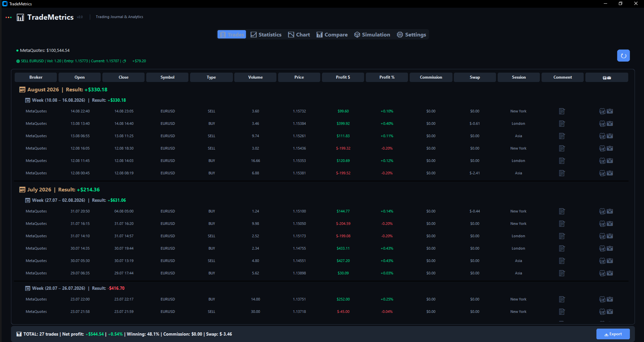This screenshot has width=644, height=342.
Task: Open the Settings tab
Action: [411, 34]
